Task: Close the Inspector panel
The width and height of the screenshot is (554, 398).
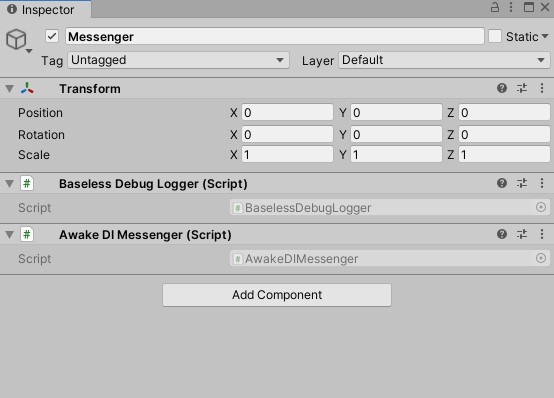Action: (545, 7)
